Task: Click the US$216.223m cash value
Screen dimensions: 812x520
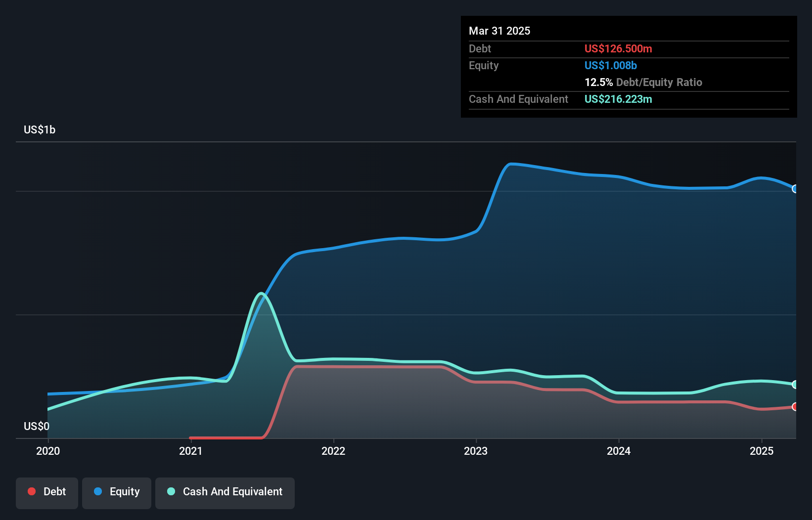Action: [x=618, y=99]
